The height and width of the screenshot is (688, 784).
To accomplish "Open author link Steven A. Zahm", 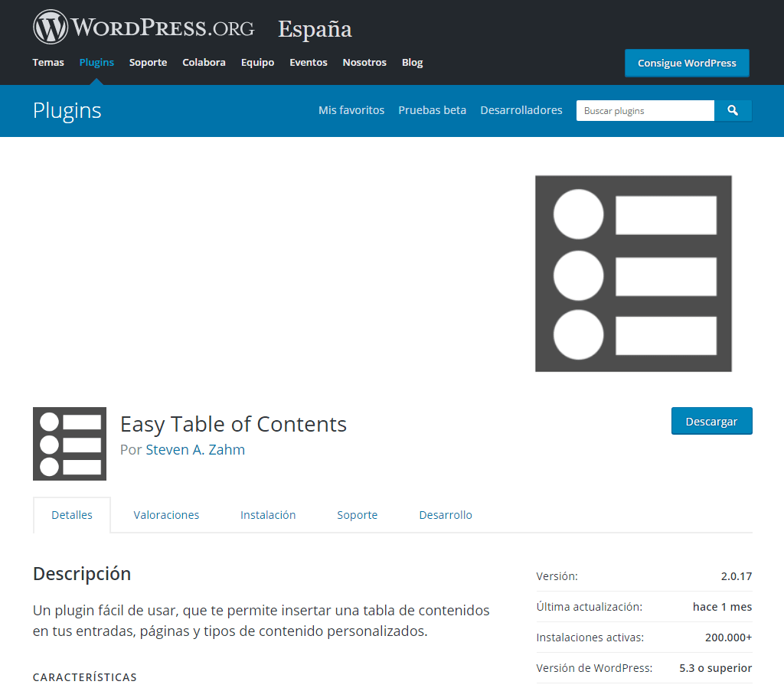I will point(195,450).
